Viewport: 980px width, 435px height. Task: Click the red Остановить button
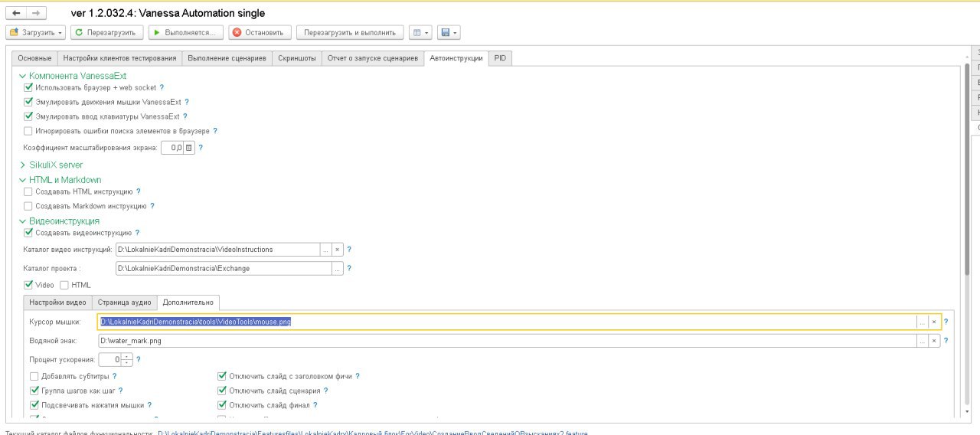(259, 32)
